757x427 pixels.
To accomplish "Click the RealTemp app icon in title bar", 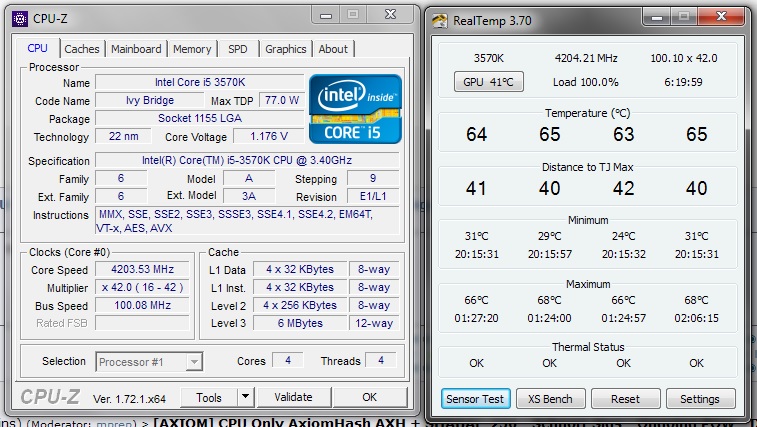I will [439, 21].
